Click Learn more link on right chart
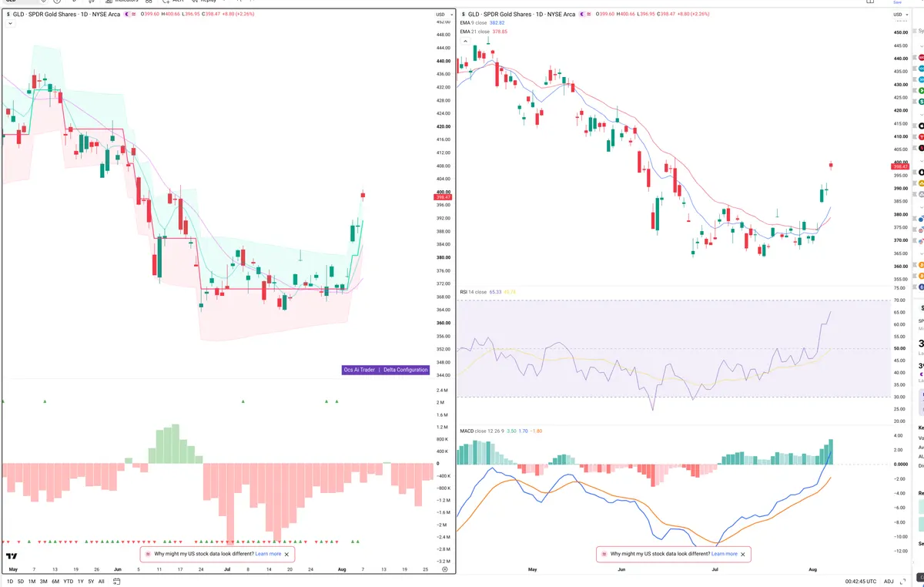 click(725, 554)
